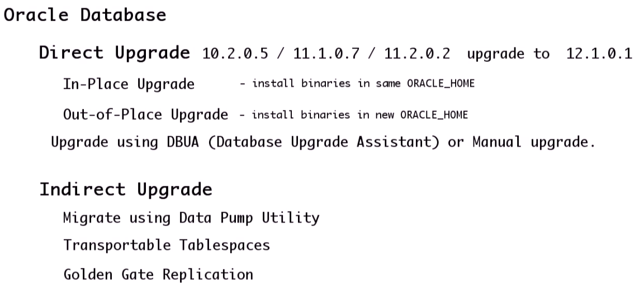Click the version text 11.2.0.2
Screen dimensions: 644x293
tap(417, 54)
